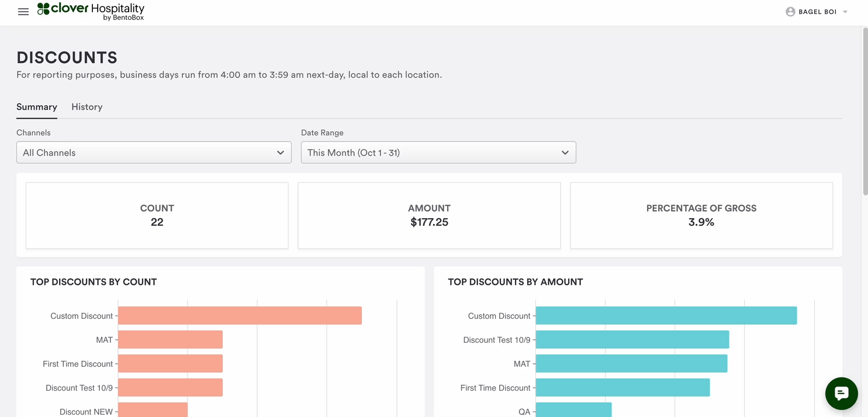Screen dimensions: 868x417
Task: Open the chat support widget
Action: pyautogui.click(x=841, y=394)
